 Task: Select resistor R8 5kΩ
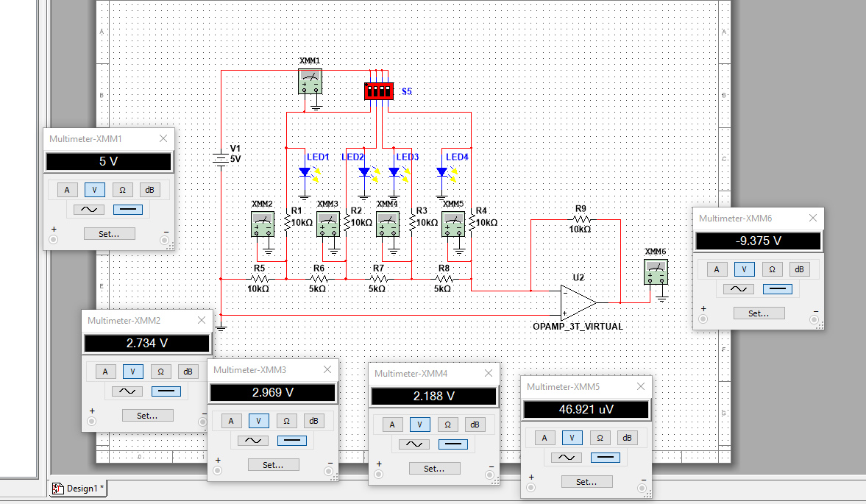click(x=444, y=279)
